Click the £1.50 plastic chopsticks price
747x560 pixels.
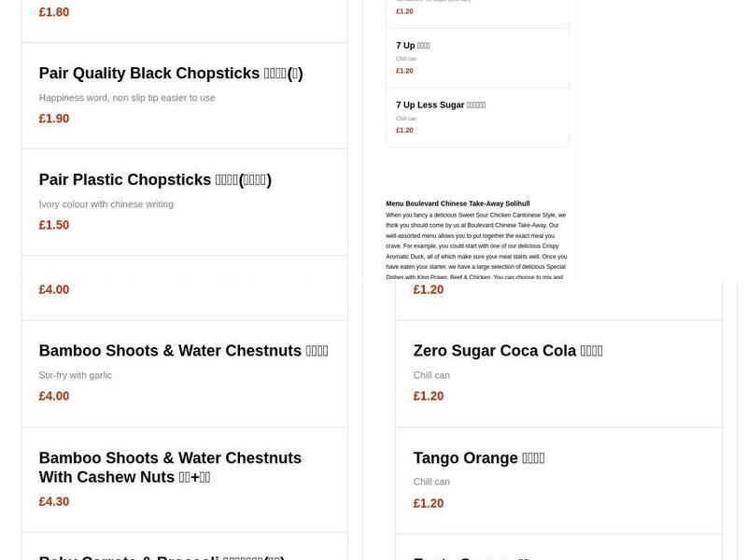tap(54, 226)
